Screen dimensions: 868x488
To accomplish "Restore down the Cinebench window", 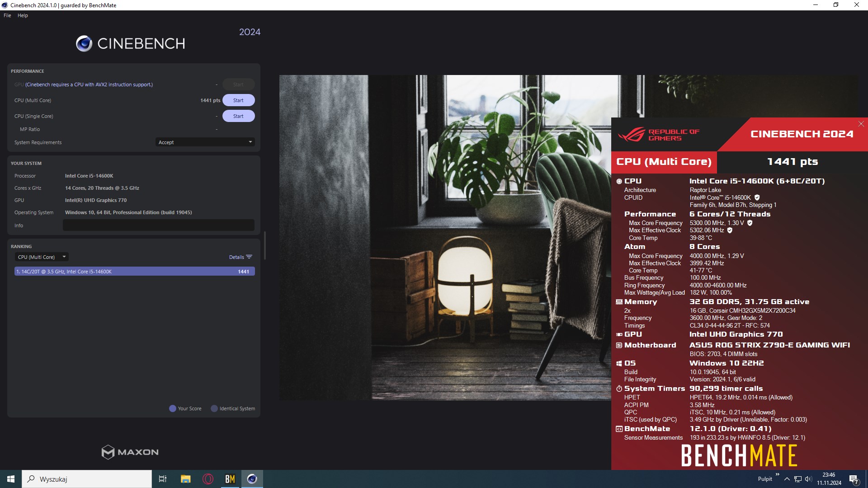I will [x=836, y=5].
